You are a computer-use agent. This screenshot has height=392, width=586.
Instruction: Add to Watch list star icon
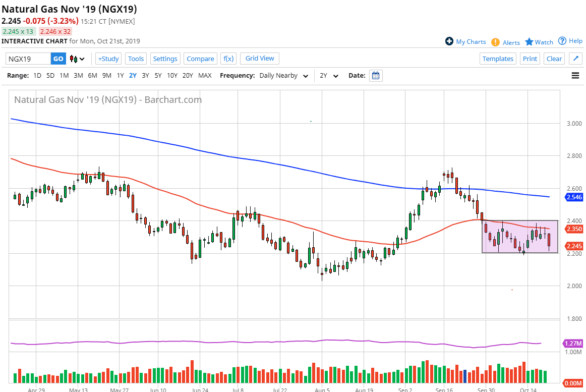click(529, 42)
